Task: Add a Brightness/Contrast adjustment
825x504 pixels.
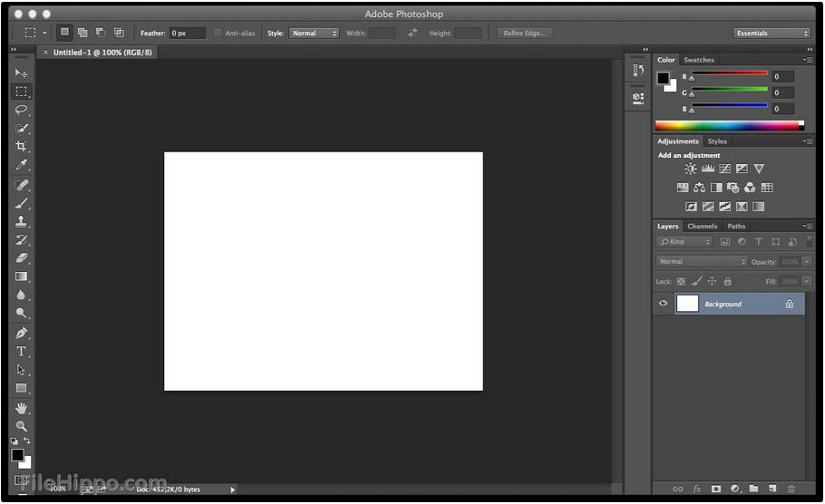Action: (x=690, y=169)
